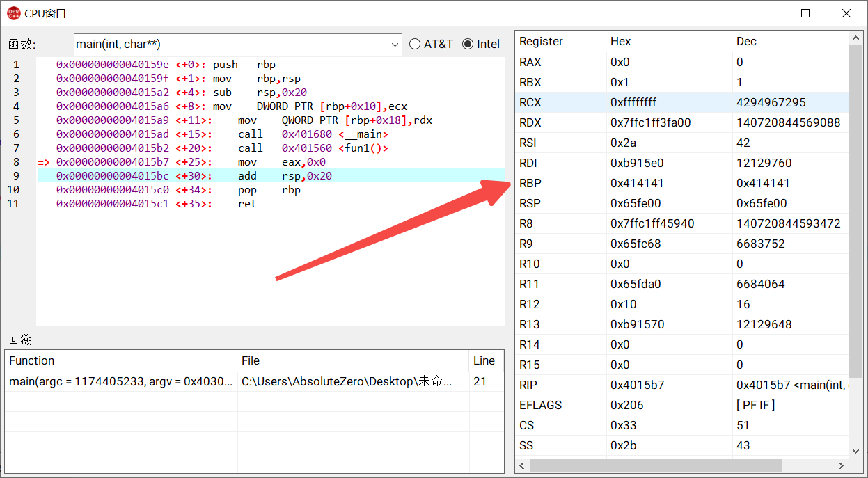
Task: Click the scroll-down arrow of register list
Action: [857, 451]
